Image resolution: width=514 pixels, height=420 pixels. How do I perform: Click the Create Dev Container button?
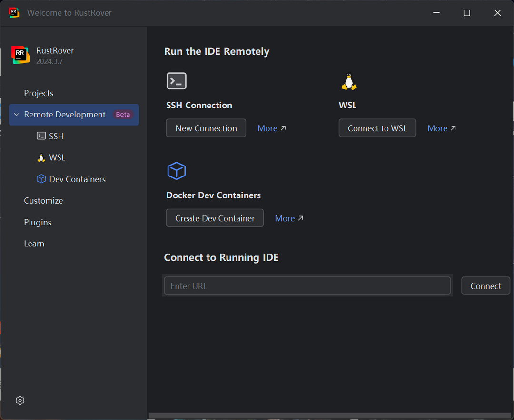point(215,218)
